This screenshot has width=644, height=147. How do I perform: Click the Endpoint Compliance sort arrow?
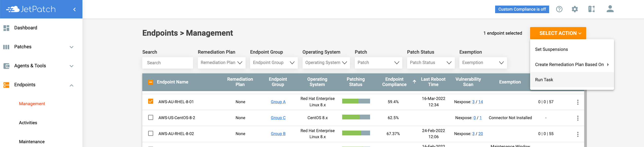pyautogui.click(x=414, y=82)
